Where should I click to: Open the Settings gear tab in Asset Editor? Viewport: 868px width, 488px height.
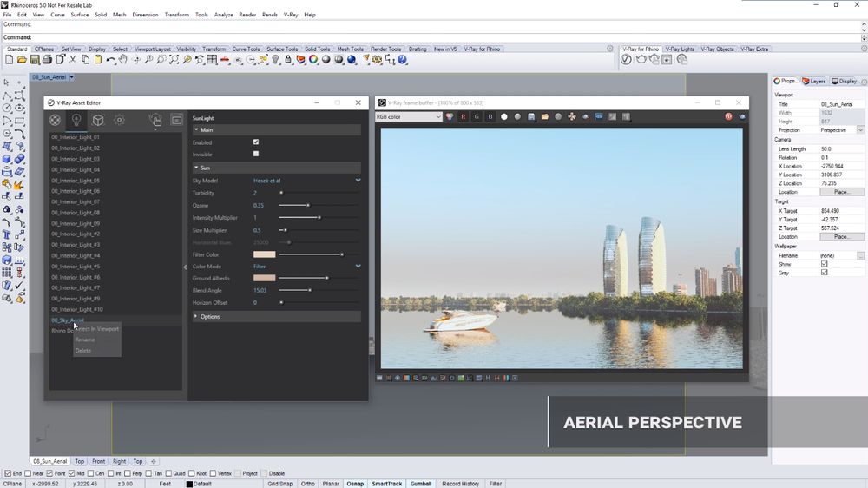[x=119, y=120]
